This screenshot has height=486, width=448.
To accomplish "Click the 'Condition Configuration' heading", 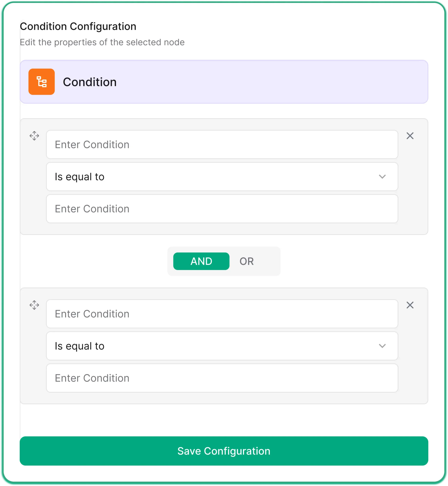I will pyautogui.click(x=78, y=26).
